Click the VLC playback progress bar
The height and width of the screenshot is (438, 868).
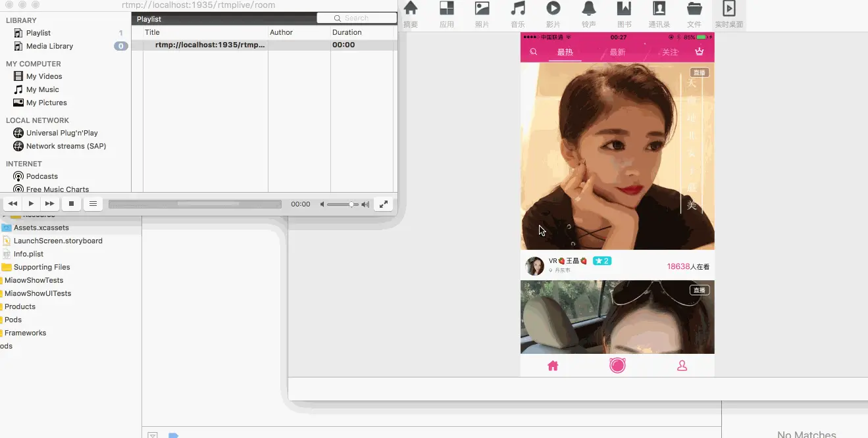[195, 205]
